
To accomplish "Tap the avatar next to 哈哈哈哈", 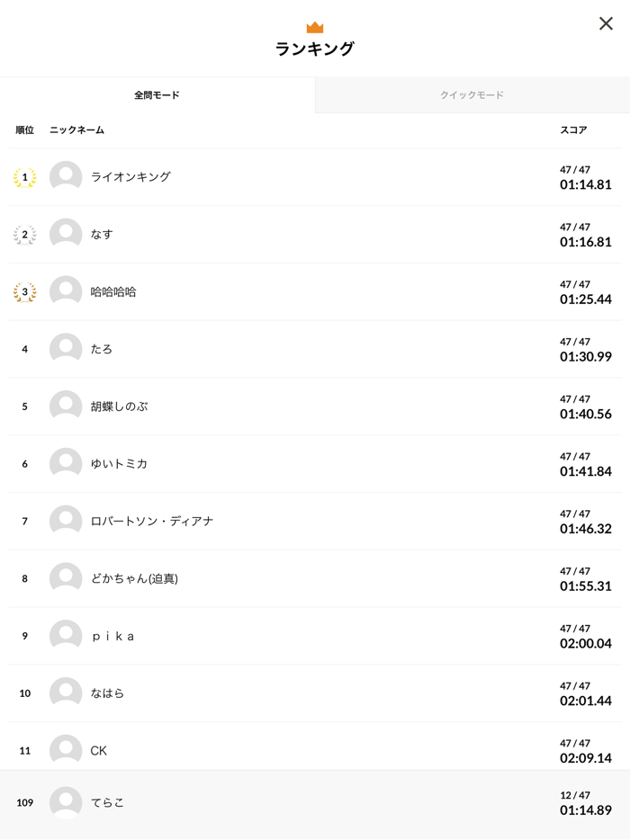I will pyautogui.click(x=66, y=292).
